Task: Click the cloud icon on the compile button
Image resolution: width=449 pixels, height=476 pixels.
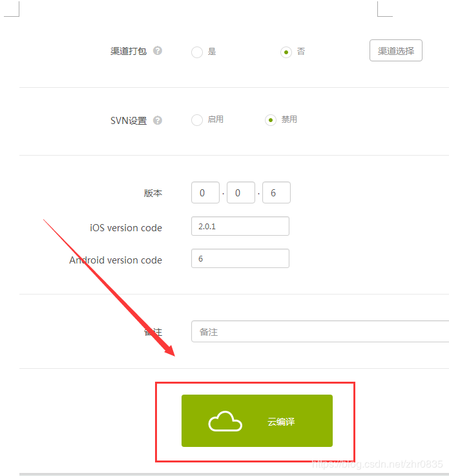Action: (x=225, y=421)
